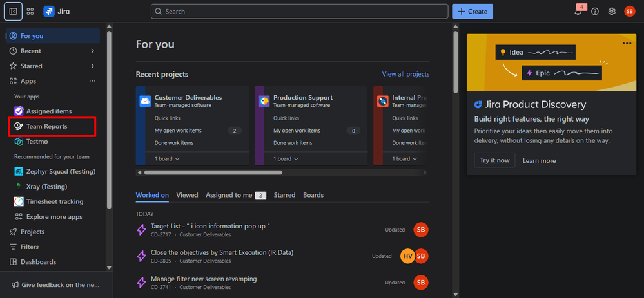Expand Customer Deliverables 1 board dropdown
The image size is (644, 298).
pos(167,158)
